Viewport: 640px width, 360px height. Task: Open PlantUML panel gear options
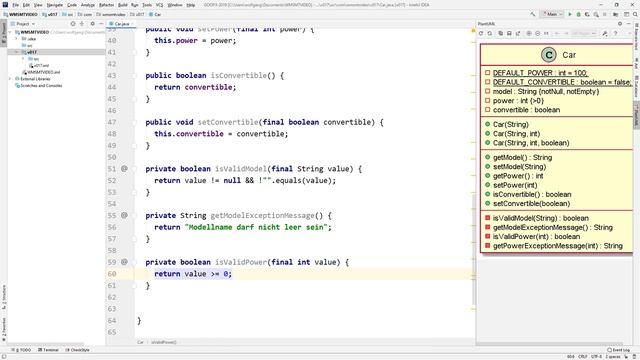click(620, 24)
